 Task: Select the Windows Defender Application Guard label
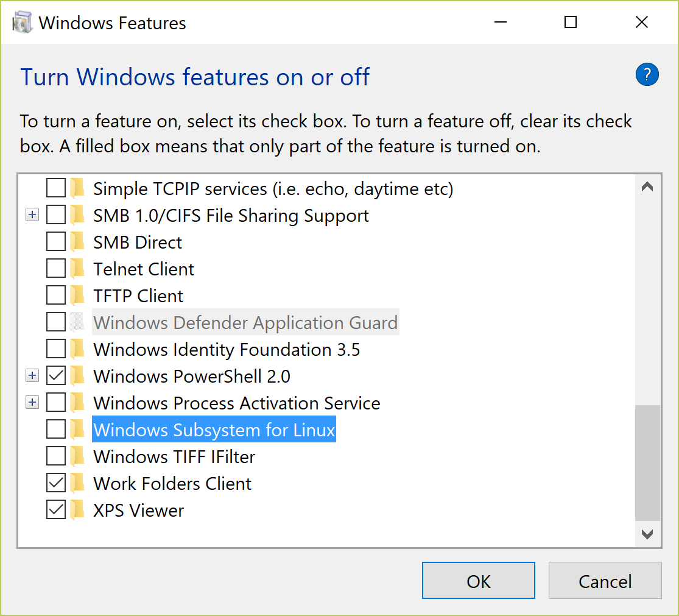[245, 322]
